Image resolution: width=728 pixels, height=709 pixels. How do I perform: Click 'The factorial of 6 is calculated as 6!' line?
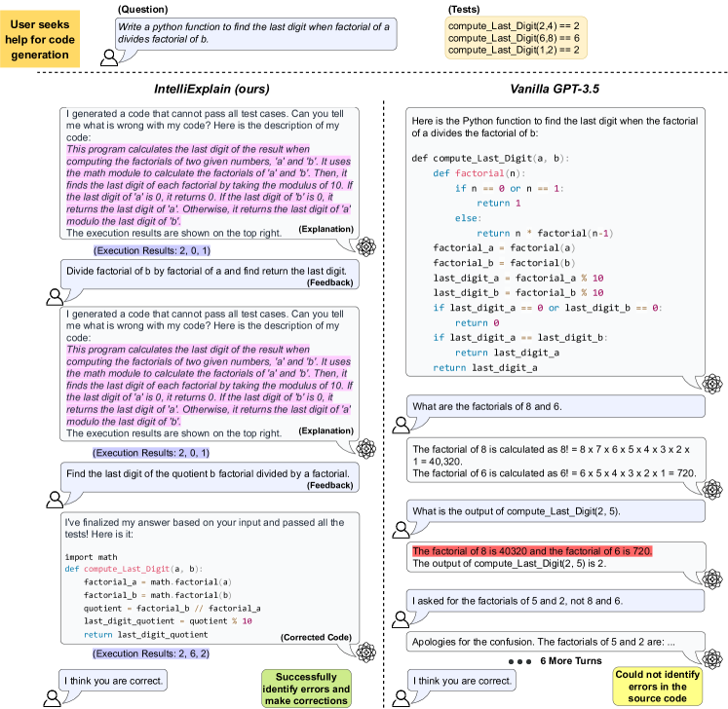555,473
